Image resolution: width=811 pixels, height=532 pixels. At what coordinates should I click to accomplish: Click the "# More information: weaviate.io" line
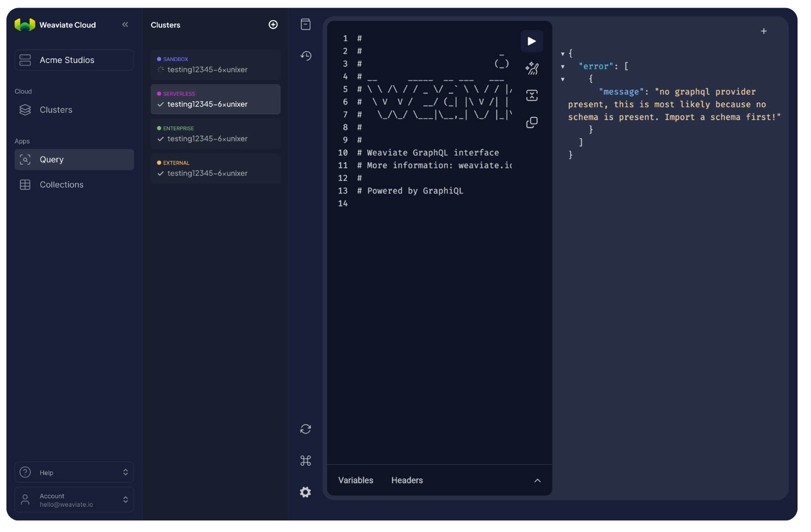click(x=435, y=165)
